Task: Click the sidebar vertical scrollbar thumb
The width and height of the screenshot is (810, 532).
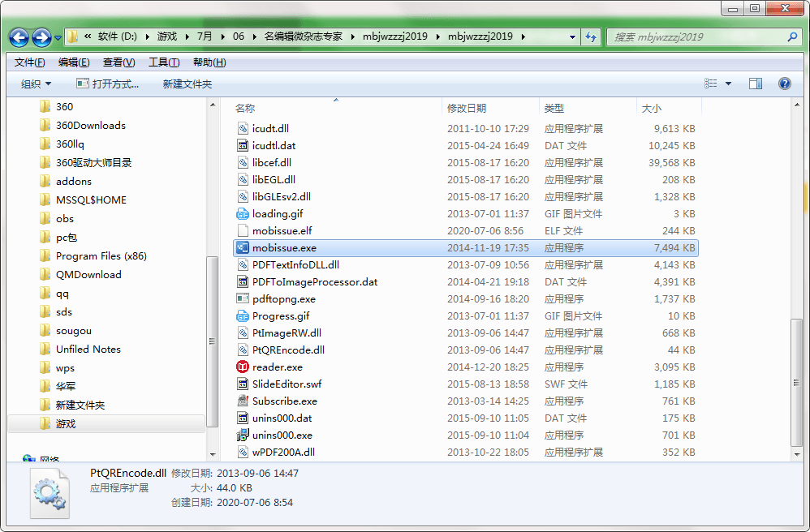Action: (213, 341)
